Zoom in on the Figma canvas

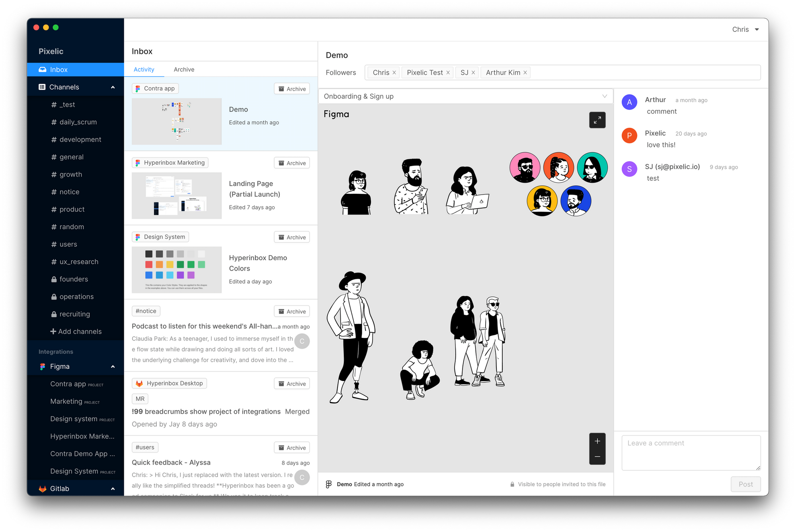coord(597,441)
